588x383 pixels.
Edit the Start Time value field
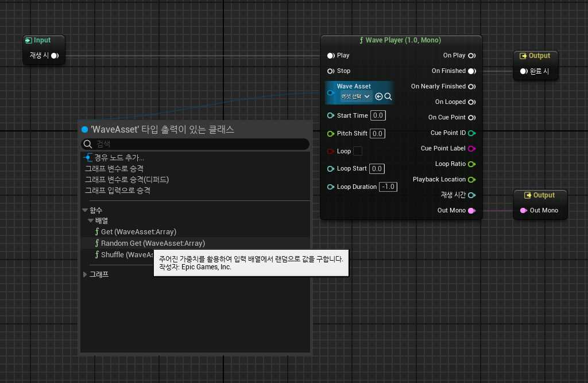pos(378,115)
